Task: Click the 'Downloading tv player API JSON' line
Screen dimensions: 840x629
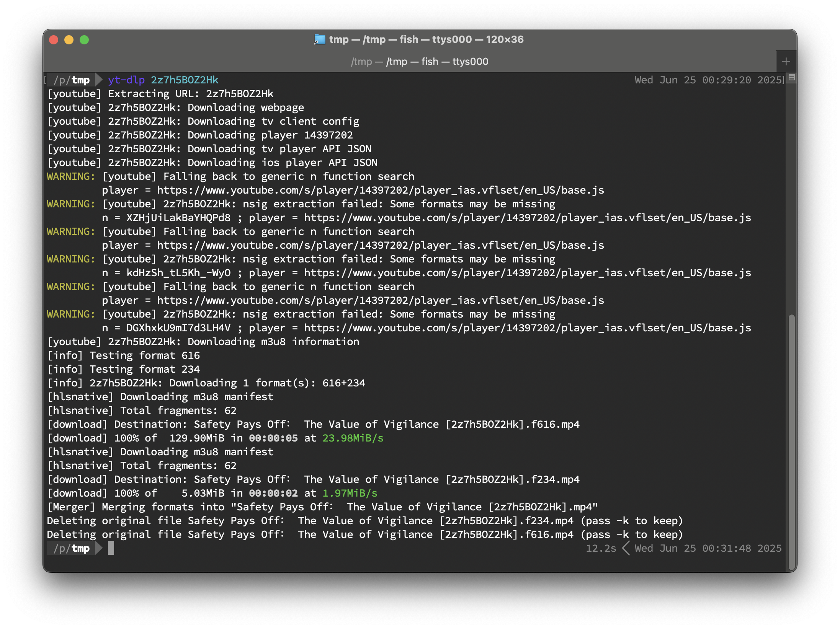Action: pyautogui.click(x=209, y=149)
